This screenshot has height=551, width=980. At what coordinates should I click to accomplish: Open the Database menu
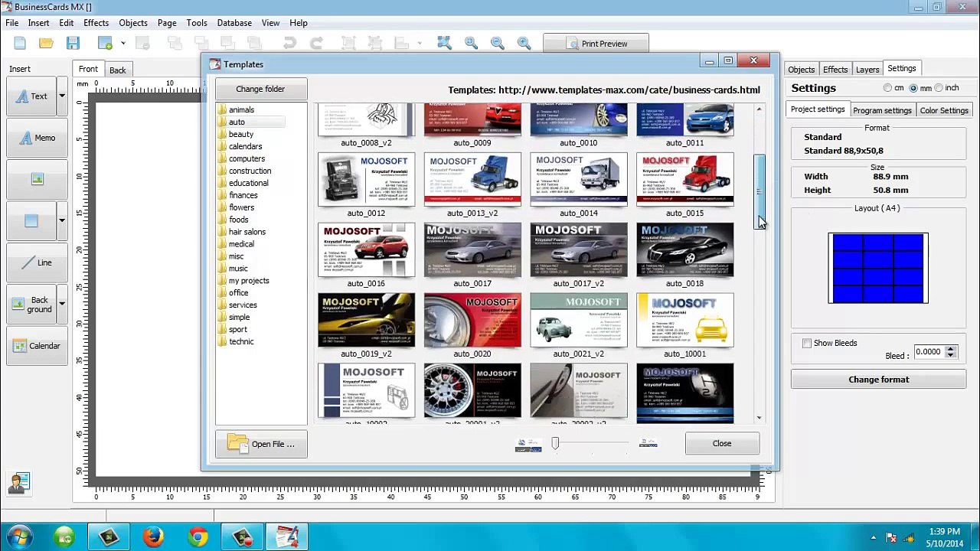point(234,23)
